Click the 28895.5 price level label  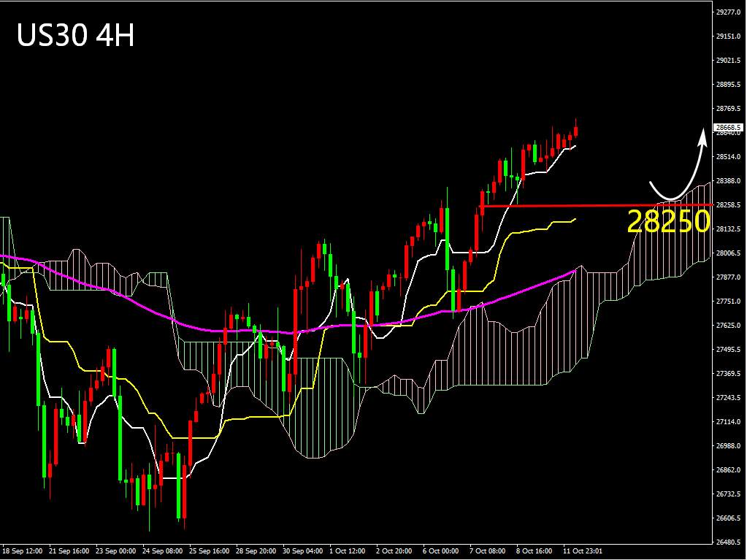[x=729, y=84]
